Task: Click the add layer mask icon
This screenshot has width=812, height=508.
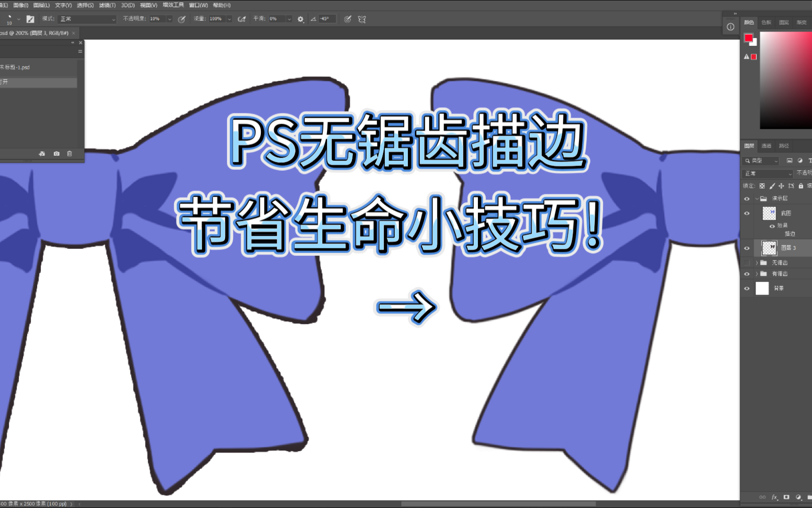Action: pos(786,497)
